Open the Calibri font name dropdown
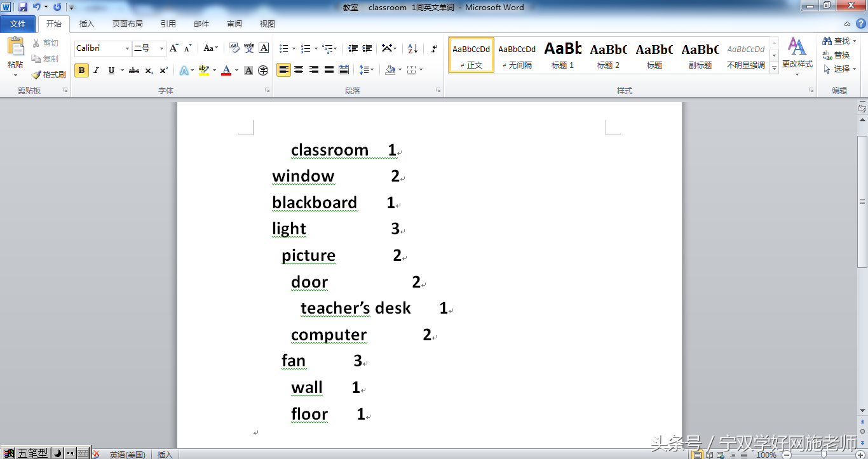 point(127,48)
